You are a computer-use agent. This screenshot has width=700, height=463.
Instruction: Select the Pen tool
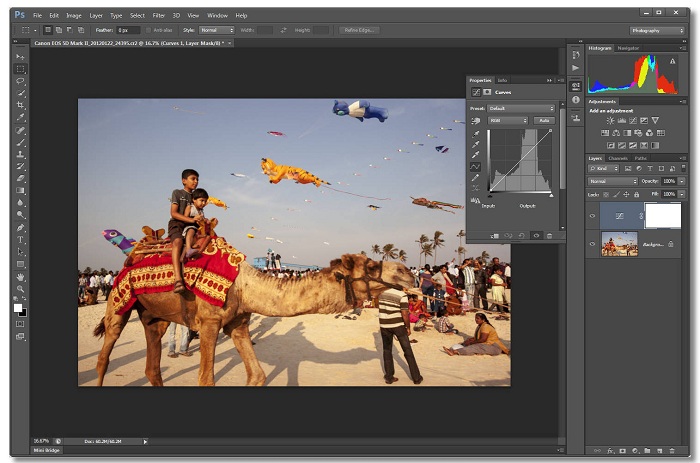click(x=20, y=228)
